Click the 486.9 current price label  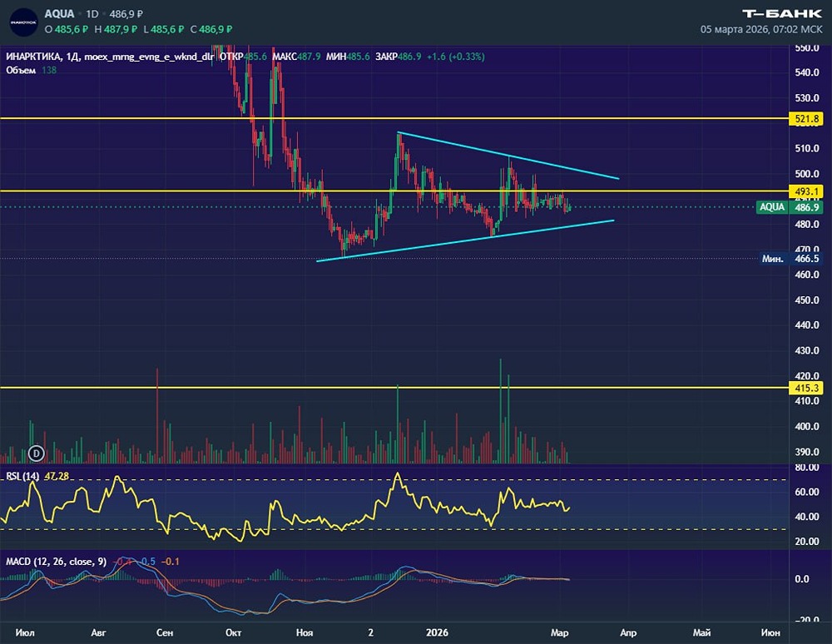click(806, 207)
